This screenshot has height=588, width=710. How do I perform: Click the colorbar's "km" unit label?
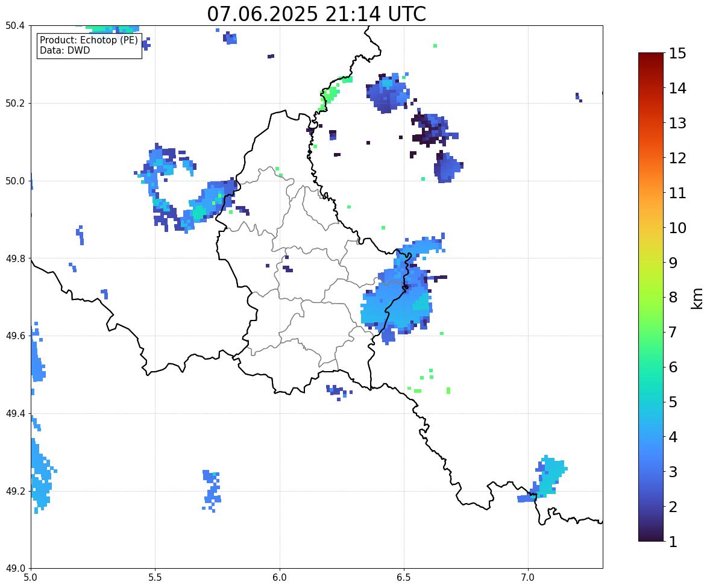(697, 298)
